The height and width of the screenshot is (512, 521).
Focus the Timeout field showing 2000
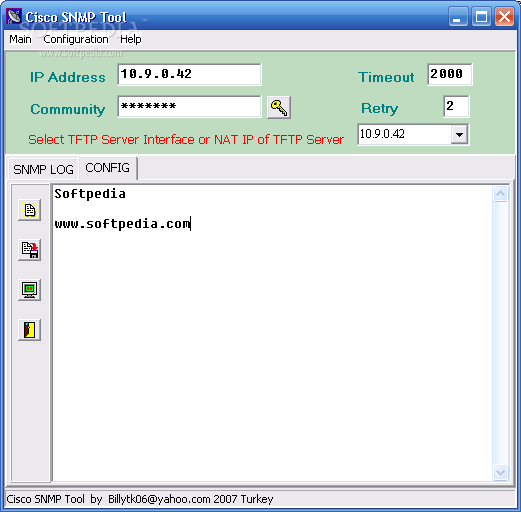point(450,74)
